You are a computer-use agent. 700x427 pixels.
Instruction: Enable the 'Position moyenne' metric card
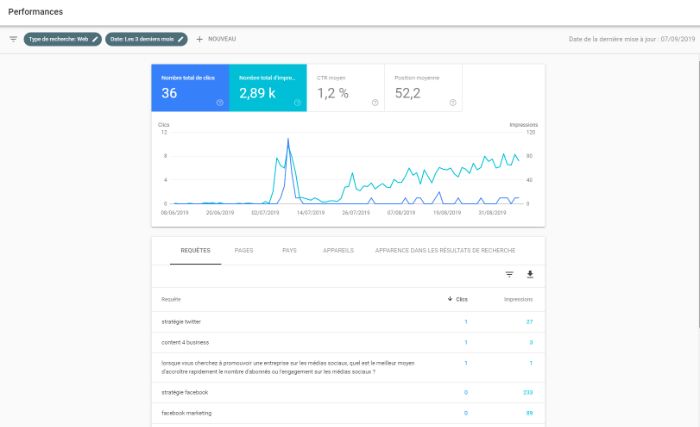[423, 88]
